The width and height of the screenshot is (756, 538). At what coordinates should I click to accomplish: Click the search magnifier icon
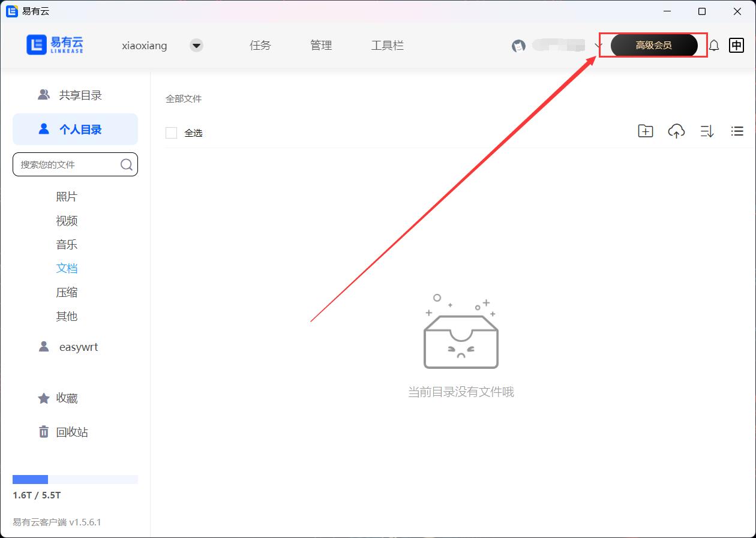[127, 164]
